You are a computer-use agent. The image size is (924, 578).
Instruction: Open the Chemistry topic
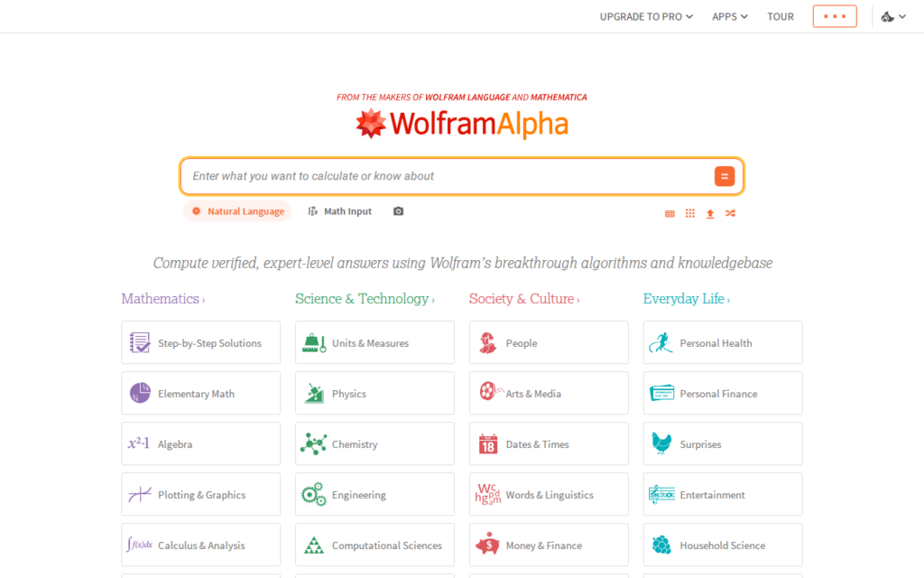click(374, 443)
